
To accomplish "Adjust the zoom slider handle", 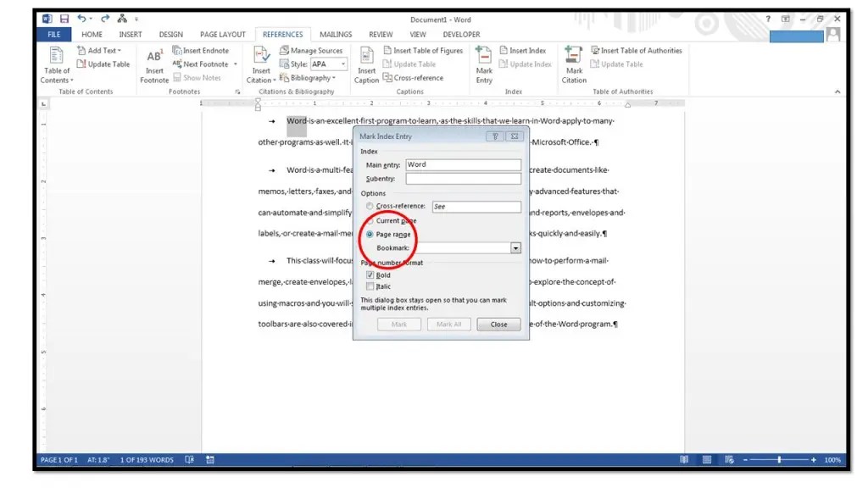I will pyautogui.click(x=779, y=460).
